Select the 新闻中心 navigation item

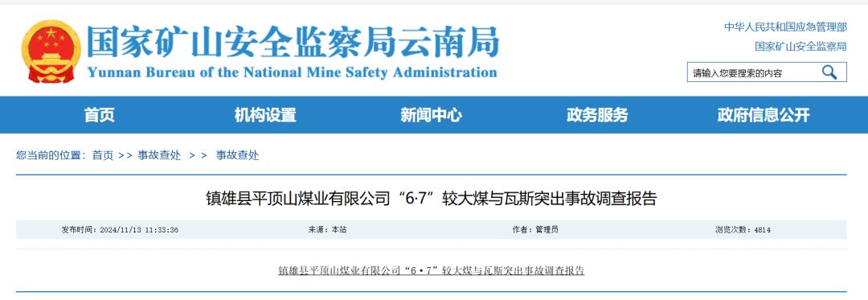(432, 115)
